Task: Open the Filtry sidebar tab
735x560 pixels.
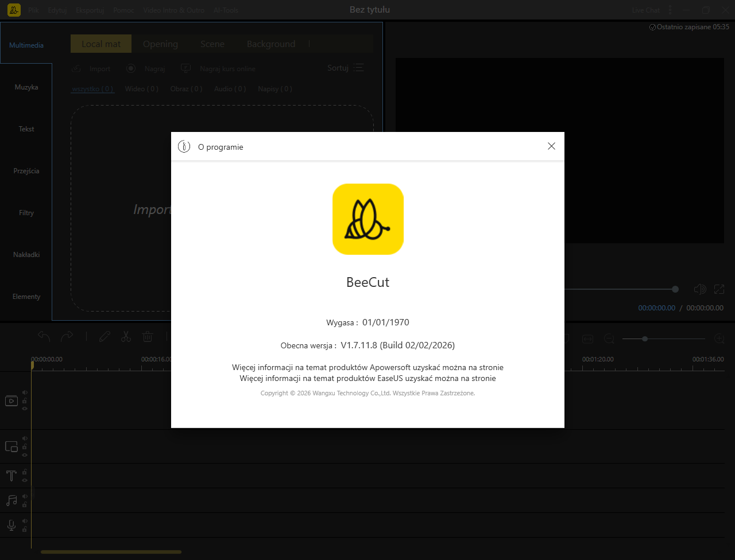Action: coord(26,213)
